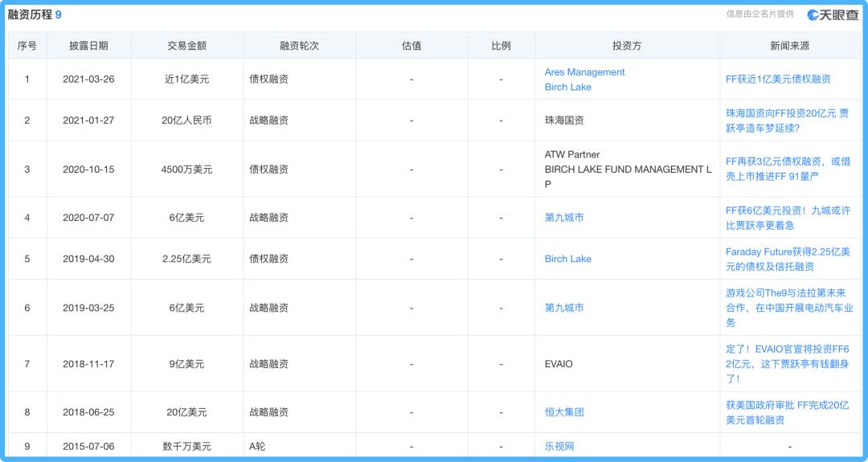868x462 pixels.
Task: Open news about 珠海国资向FF投资20亿元
Action: [x=787, y=121]
